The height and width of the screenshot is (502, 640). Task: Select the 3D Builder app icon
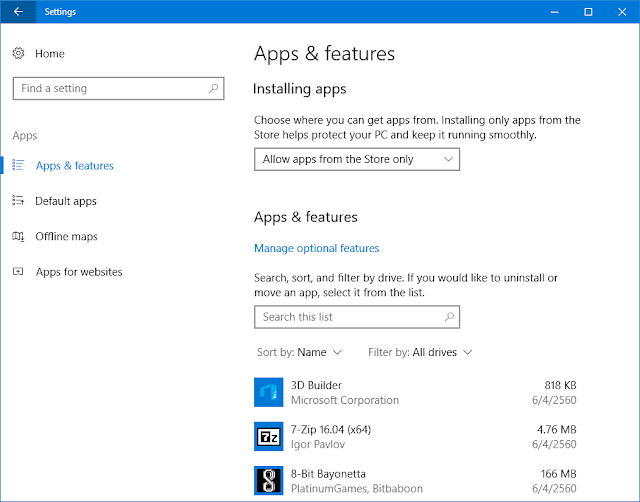268,392
